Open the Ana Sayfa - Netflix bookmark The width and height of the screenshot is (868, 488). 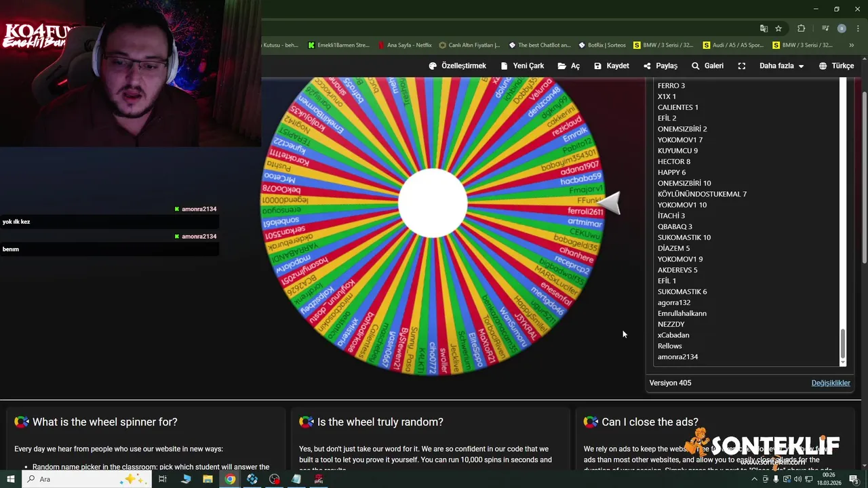pos(405,45)
